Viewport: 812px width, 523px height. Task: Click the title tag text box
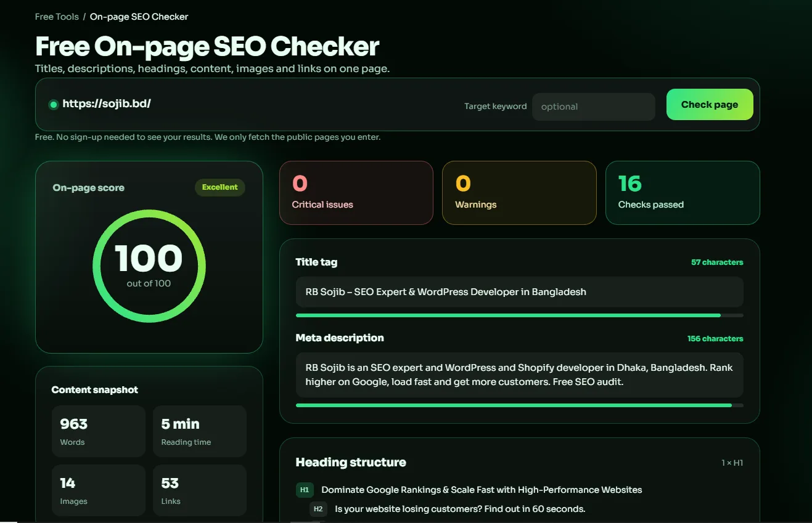[519, 292]
